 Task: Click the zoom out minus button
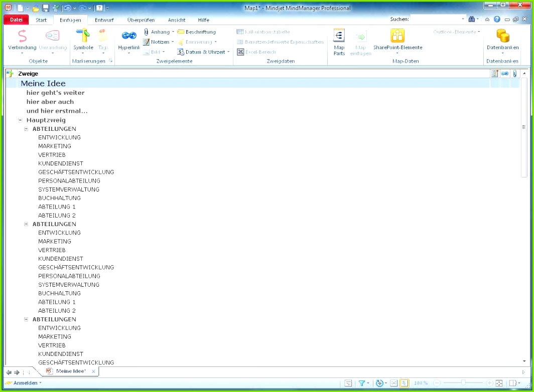coord(437,383)
